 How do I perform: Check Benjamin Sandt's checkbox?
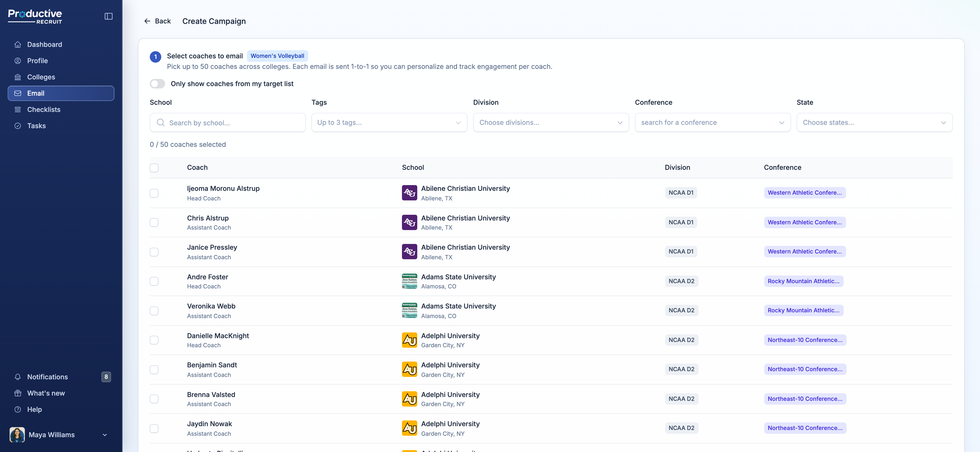point(154,369)
